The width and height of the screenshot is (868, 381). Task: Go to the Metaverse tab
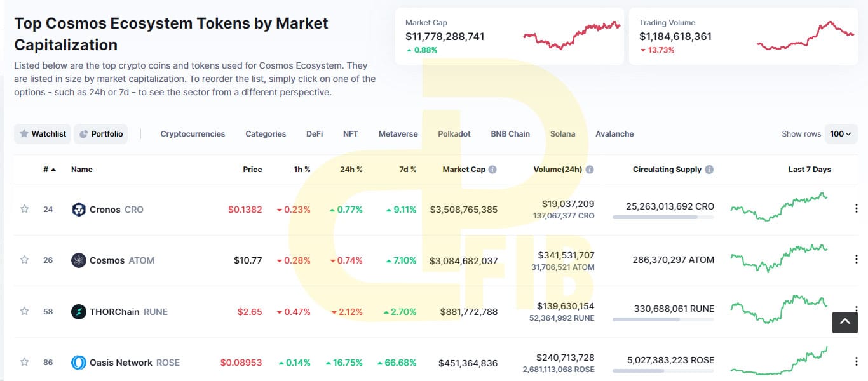coord(398,134)
